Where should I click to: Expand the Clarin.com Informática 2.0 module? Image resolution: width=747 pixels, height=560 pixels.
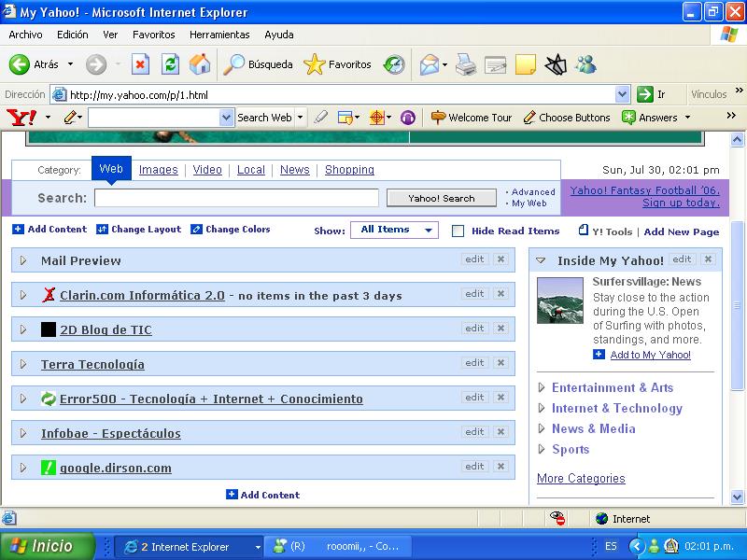point(22,295)
